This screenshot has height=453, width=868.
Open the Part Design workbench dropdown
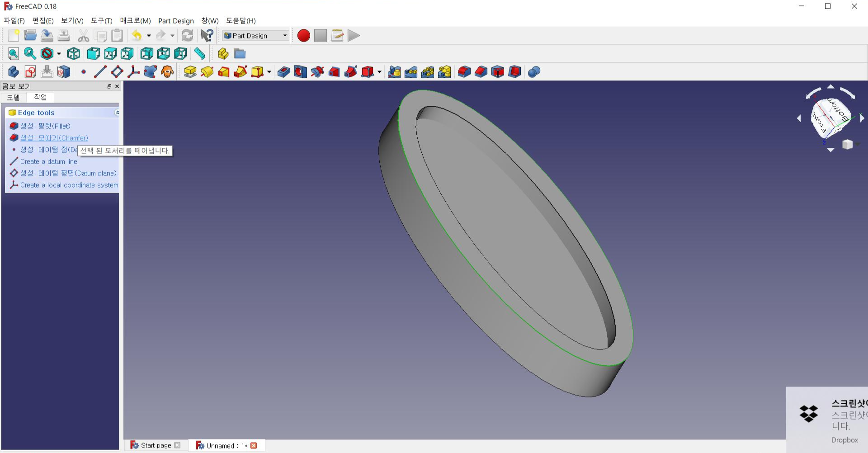click(255, 35)
